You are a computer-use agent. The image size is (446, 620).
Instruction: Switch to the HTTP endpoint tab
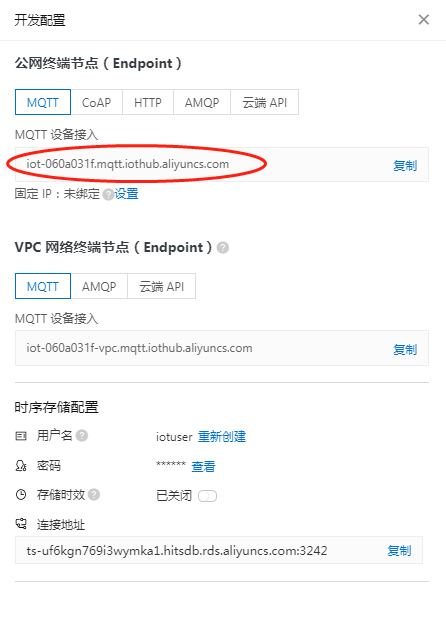[x=148, y=102]
